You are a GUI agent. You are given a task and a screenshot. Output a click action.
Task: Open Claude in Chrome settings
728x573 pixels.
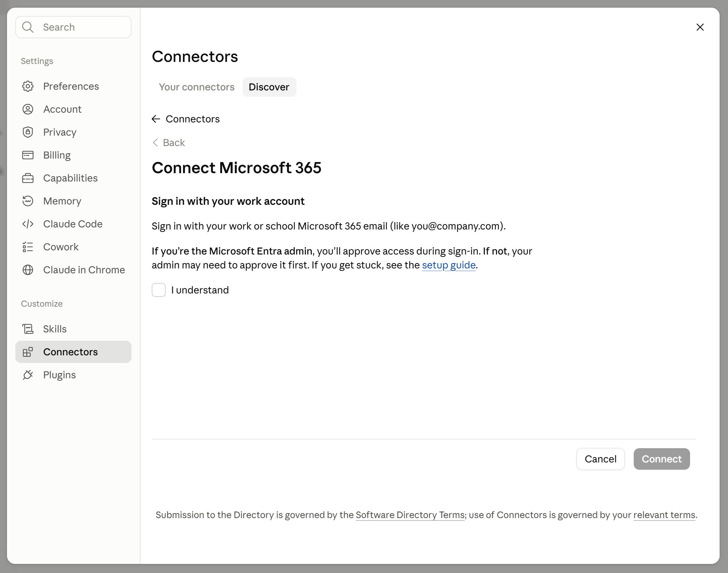[73, 270]
